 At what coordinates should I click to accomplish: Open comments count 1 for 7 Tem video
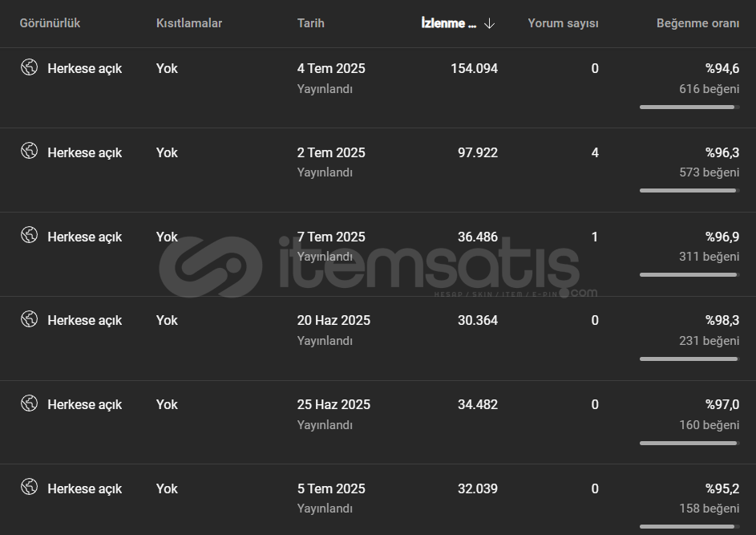(595, 237)
